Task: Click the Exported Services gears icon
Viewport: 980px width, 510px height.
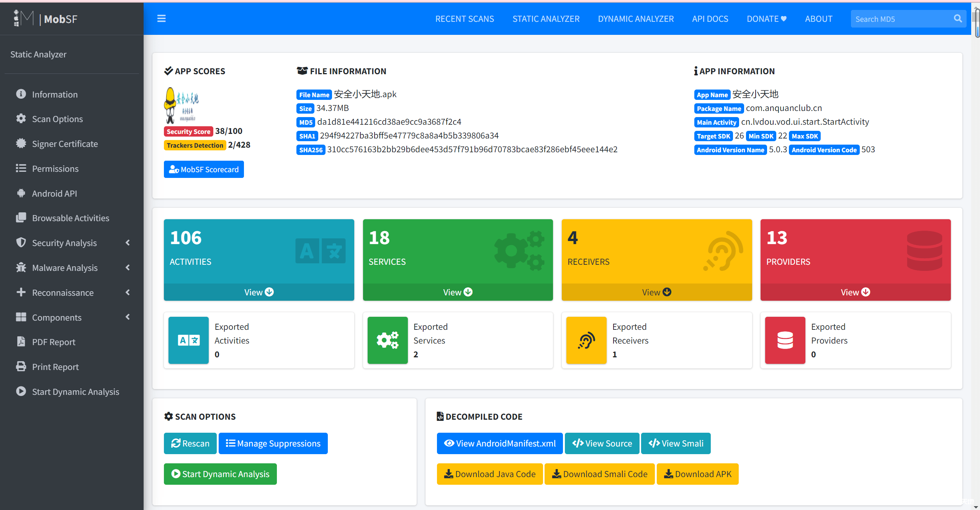Action: click(x=387, y=340)
